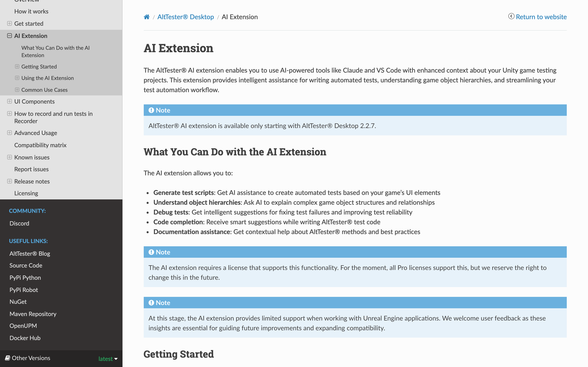Image resolution: width=588 pixels, height=367 pixels.
Task: Click the home icon in breadcrumb
Action: [147, 17]
